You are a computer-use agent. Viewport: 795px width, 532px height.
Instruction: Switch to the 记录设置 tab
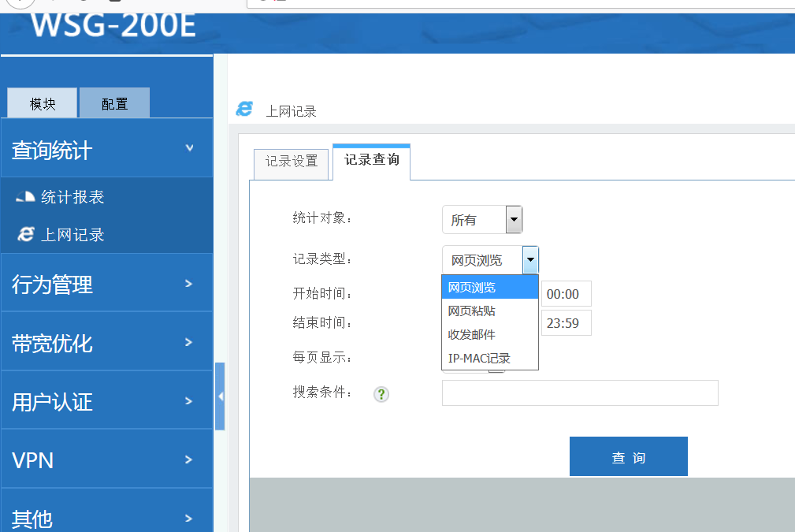[292, 162]
